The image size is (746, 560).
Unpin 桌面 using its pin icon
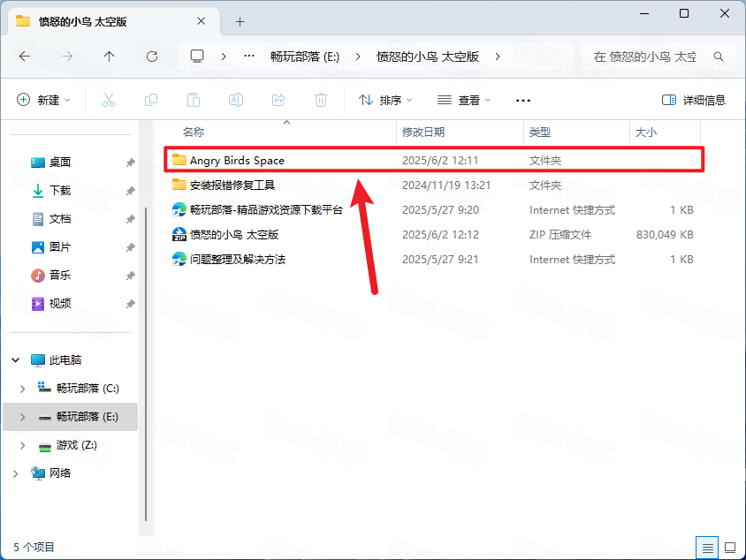tap(130, 163)
